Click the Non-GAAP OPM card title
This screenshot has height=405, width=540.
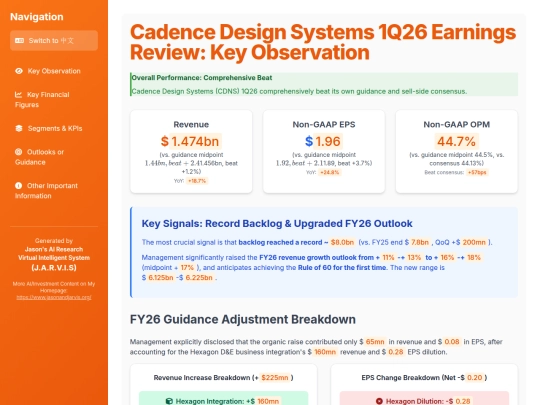[x=457, y=124]
